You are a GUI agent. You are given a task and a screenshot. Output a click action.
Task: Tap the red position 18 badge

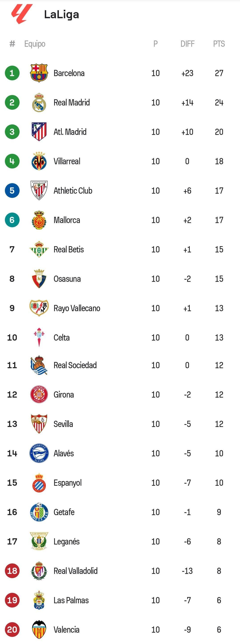pos(12,571)
